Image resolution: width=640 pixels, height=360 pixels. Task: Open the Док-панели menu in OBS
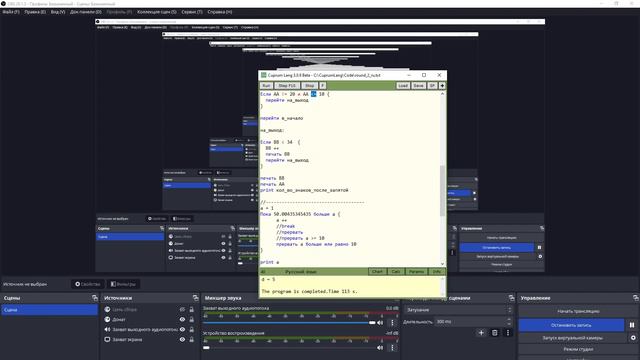click(x=85, y=12)
